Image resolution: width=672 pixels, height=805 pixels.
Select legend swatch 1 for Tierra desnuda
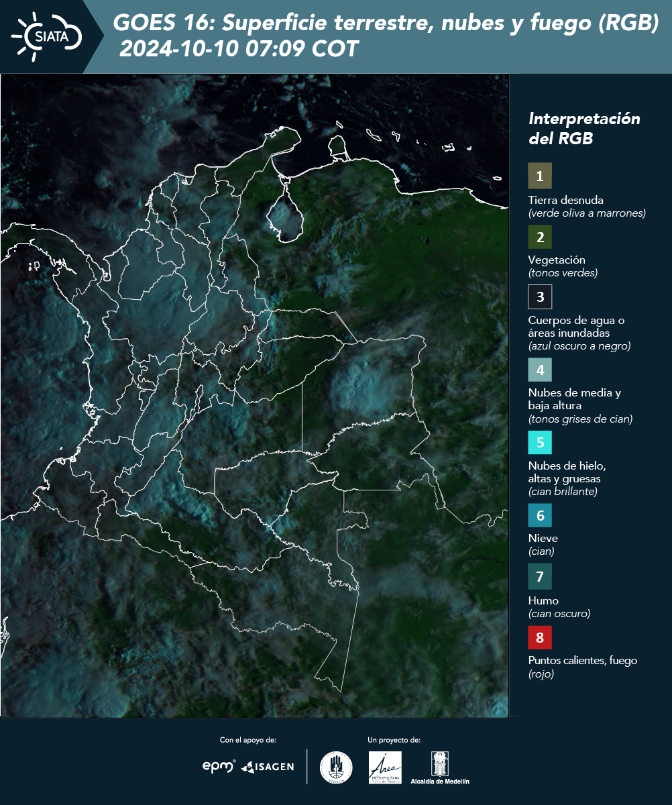pyautogui.click(x=540, y=176)
